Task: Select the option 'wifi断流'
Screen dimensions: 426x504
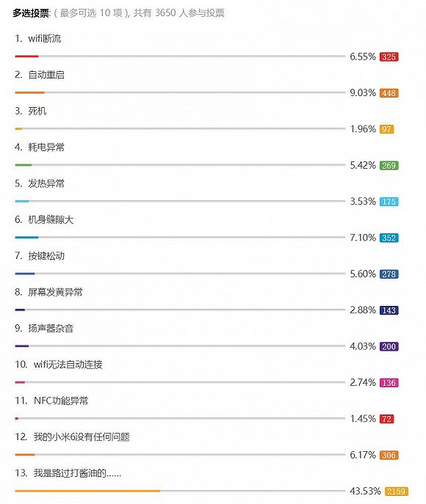Action: [x=44, y=39]
